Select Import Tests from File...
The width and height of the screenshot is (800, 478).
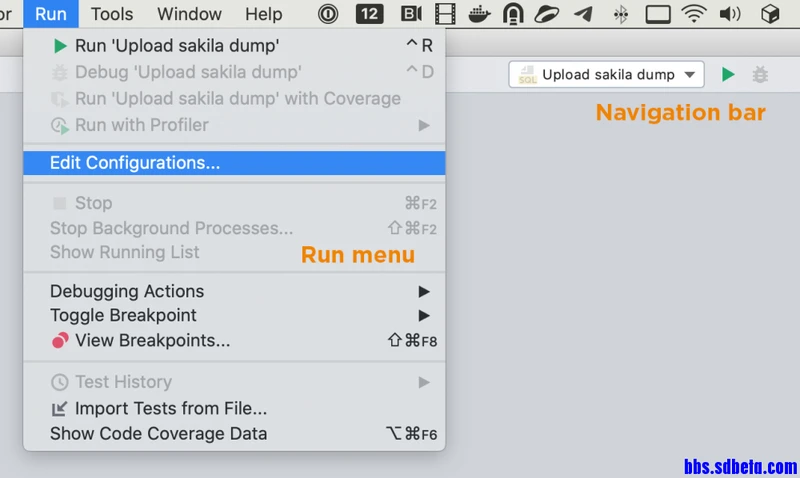pos(234,409)
